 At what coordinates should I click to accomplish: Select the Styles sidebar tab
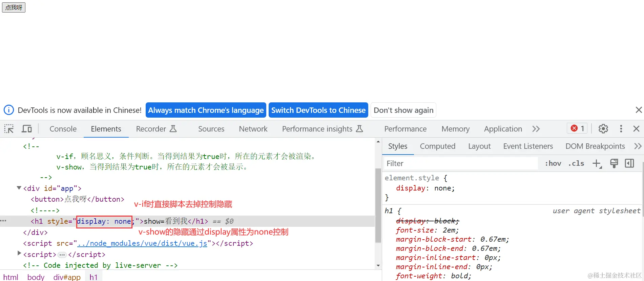click(398, 146)
